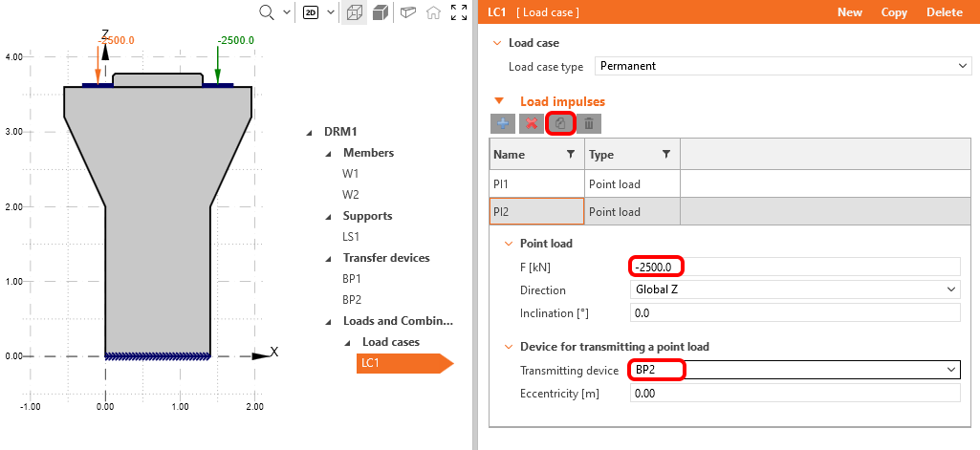Click the orange load arrow in the model view
The height and width of the screenshot is (450, 980).
[x=98, y=64]
